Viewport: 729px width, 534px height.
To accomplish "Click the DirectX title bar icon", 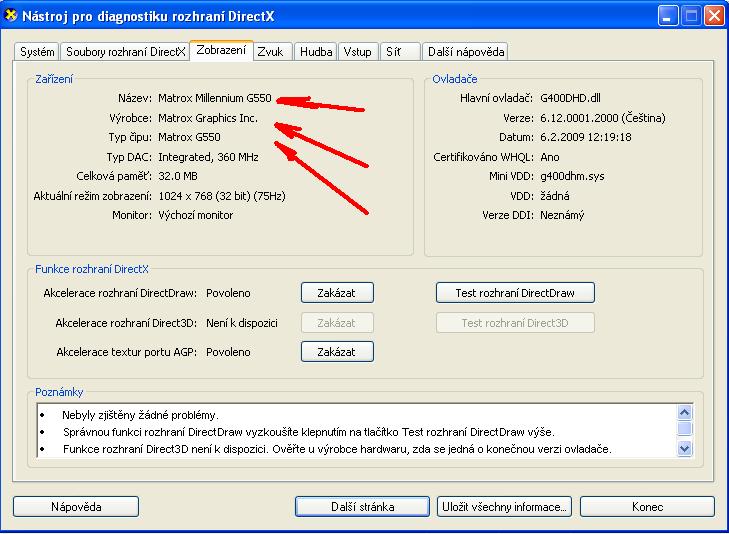I will click(x=11, y=15).
